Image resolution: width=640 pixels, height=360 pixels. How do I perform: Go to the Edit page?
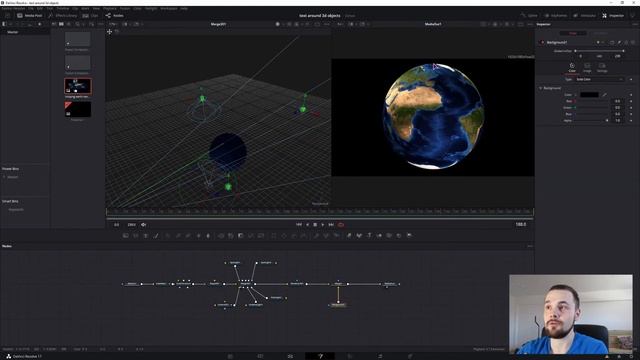pos(290,356)
